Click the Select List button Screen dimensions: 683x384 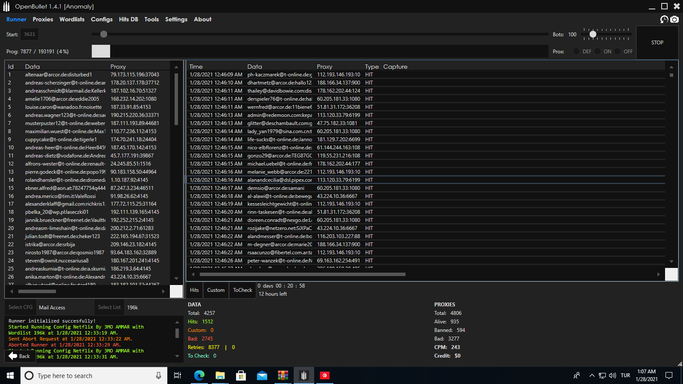(x=109, y=307)
